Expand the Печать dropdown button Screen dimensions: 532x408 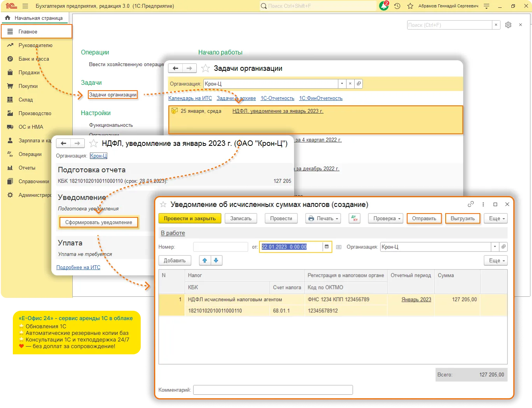tap(323, 219)
